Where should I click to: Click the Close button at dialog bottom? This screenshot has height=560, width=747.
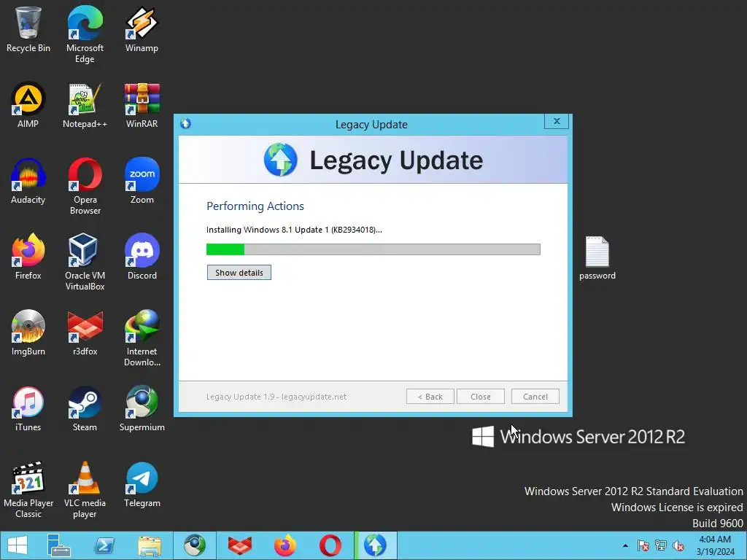[x=480, y=397]
